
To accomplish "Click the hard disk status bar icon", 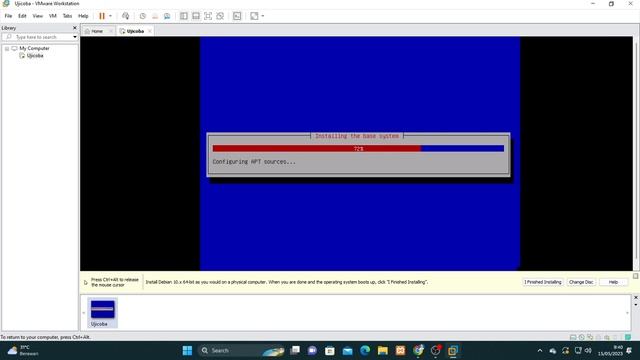I will coord(573,337).
